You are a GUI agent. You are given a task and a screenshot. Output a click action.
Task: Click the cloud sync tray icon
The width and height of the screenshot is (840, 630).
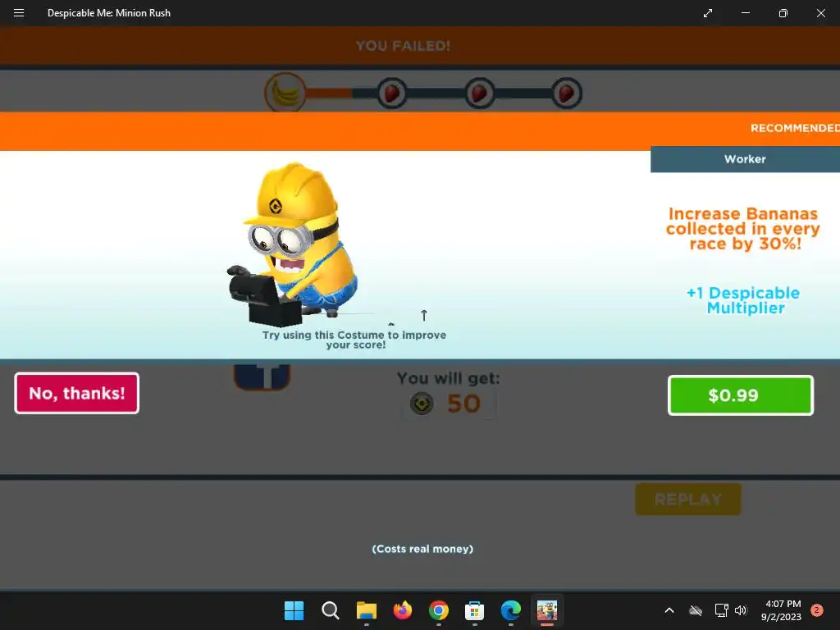696,610
